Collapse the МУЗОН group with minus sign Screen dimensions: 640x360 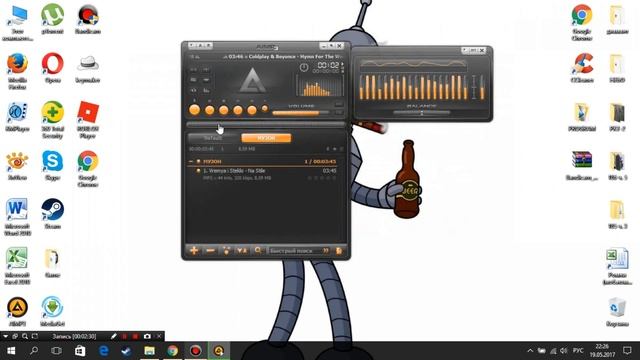pos(191,162)
